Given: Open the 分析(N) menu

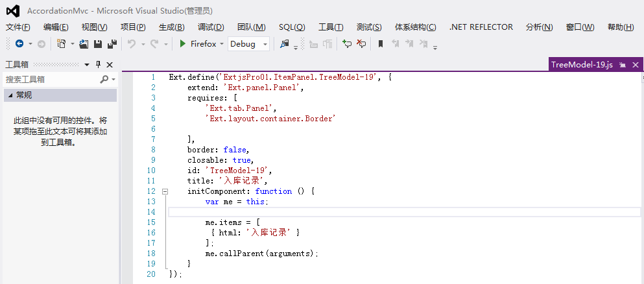Looking at the screenshot, I should pos(540,27).
